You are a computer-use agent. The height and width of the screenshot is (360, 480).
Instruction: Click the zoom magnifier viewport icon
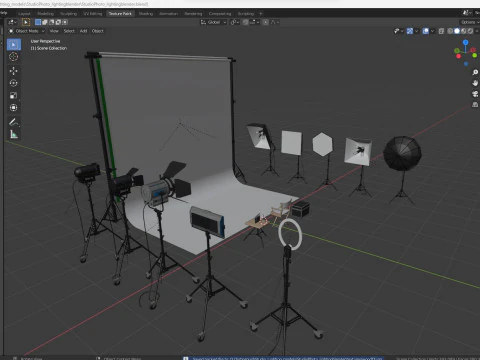point(475,72)
